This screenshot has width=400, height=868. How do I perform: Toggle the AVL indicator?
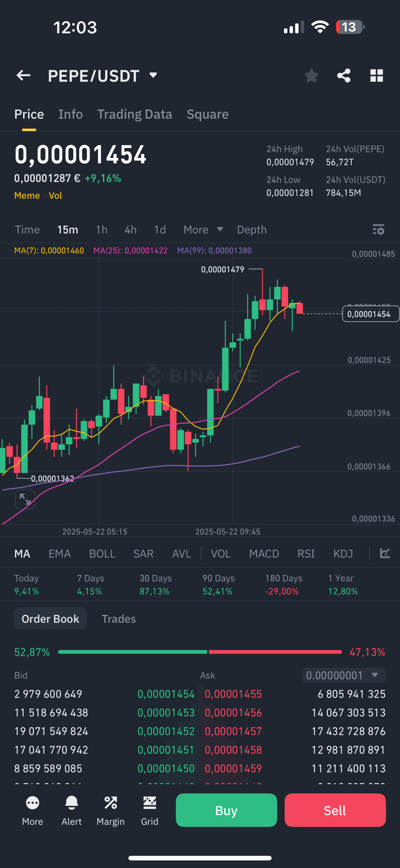point(182,554)
